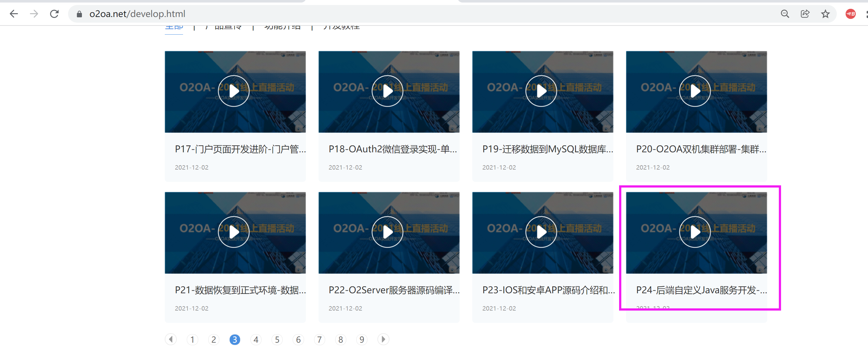Play the P17 portal page development video
Viewport: 868px width, 354px height.
pyautogui.click(x=233, y=91)
